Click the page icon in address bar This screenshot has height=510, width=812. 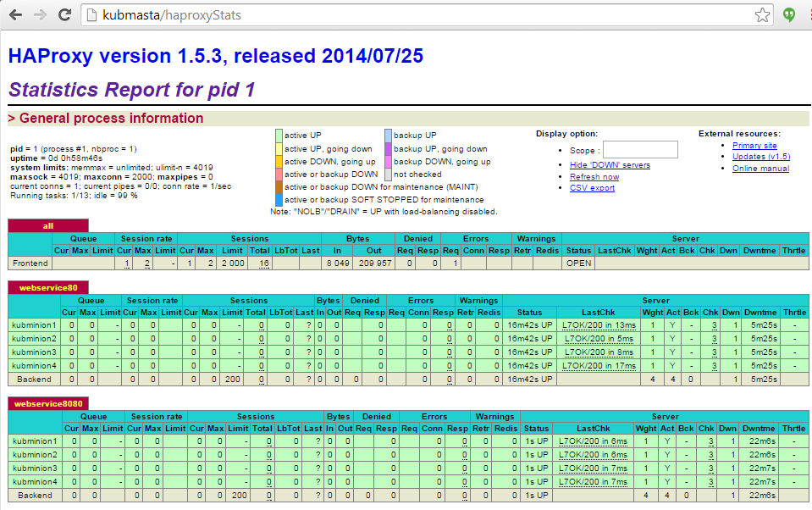pyautogui.click(x=92, y=15)
